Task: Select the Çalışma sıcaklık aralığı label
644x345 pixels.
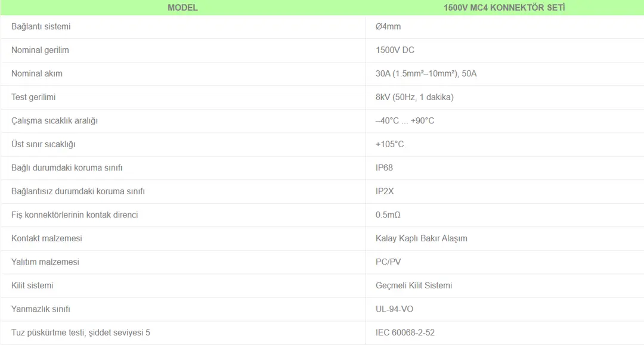Action: [x=54, y=121]
